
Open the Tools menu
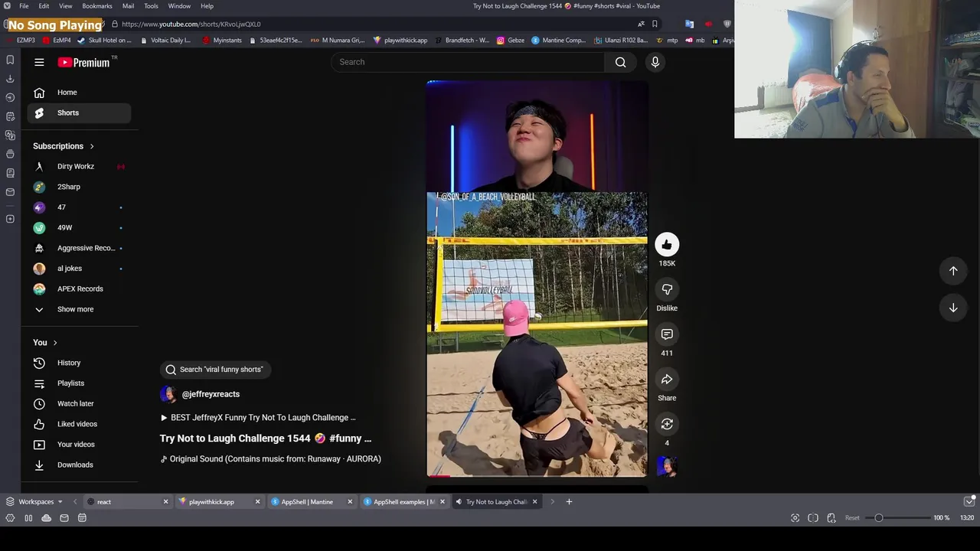coord(151,6)
